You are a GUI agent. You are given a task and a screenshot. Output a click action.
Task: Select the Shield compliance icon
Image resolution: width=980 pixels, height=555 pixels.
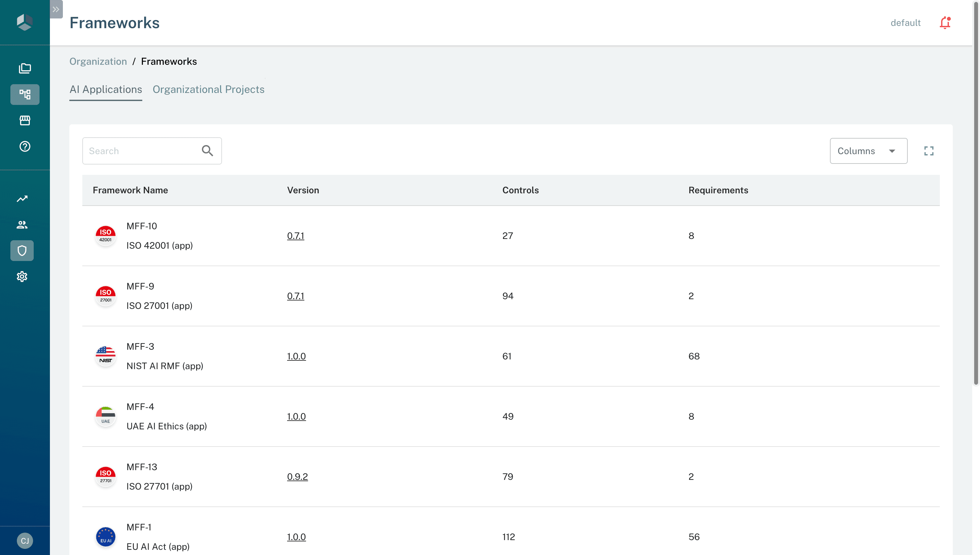point(22,250)
